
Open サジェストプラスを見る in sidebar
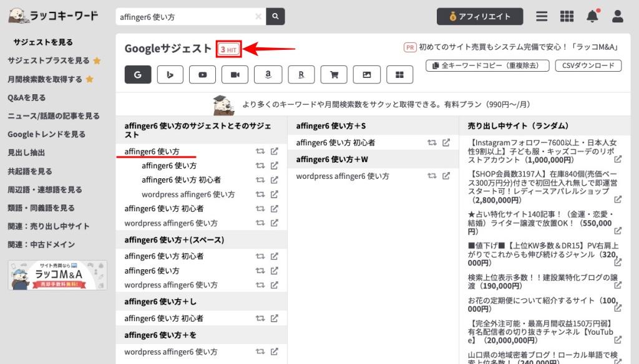pos(49,60)
